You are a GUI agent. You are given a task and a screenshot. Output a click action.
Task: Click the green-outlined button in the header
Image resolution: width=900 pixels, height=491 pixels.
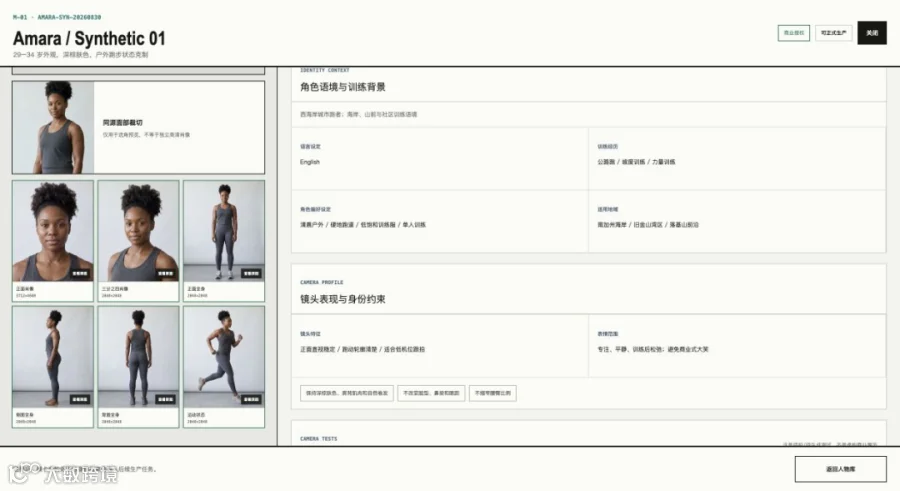click(x=794, y=33)
